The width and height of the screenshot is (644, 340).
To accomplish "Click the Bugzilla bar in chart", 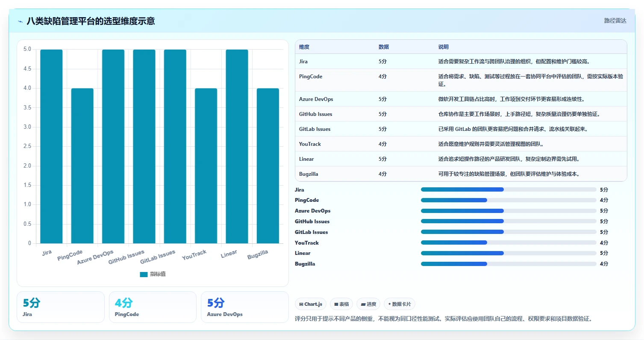I will 268,166.
